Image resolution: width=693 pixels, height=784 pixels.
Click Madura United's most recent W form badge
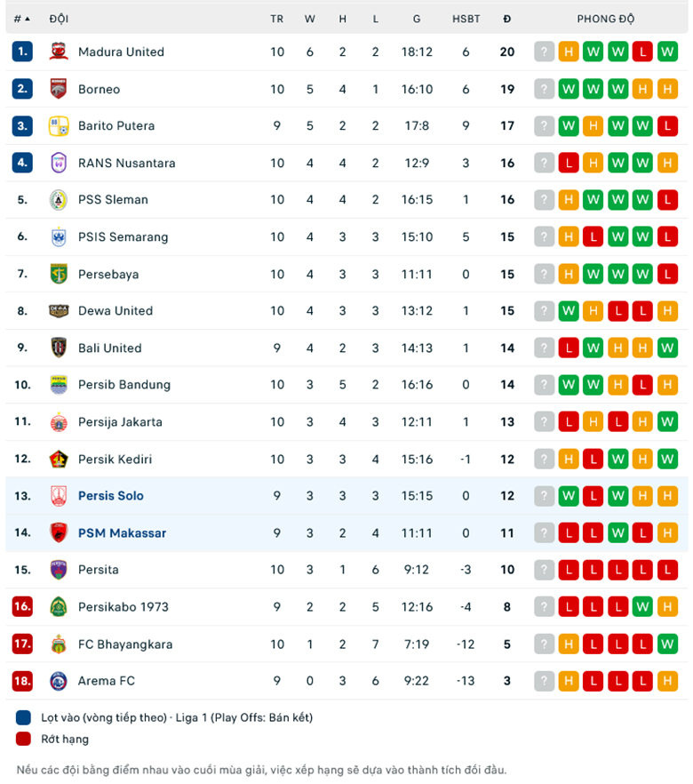point(668,52)
